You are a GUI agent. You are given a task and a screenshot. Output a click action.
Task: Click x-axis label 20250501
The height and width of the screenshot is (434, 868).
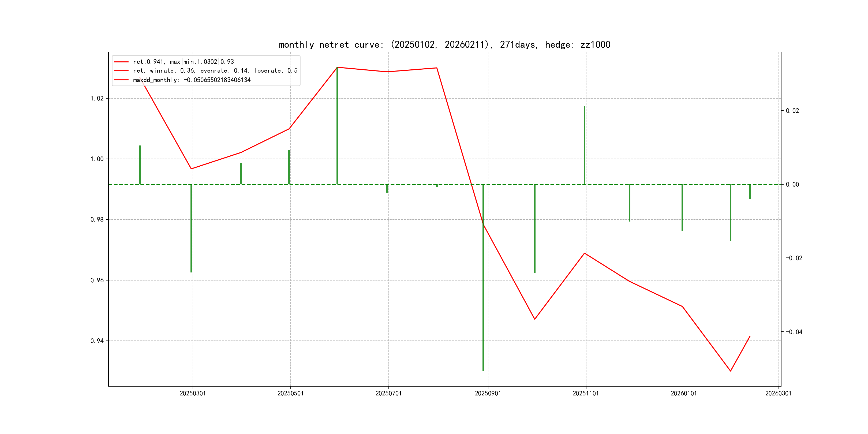coord(290,393)
